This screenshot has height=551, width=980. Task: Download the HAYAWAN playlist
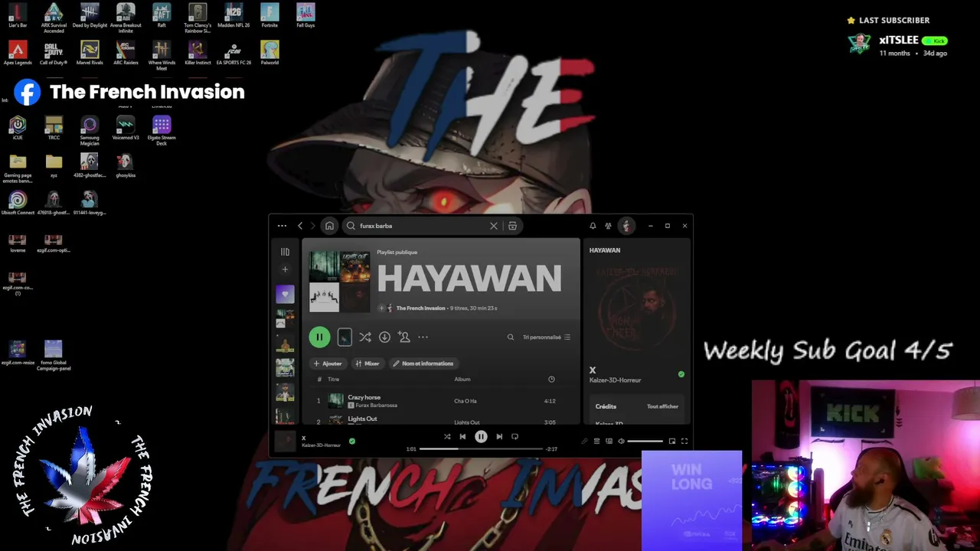point(384,337)
